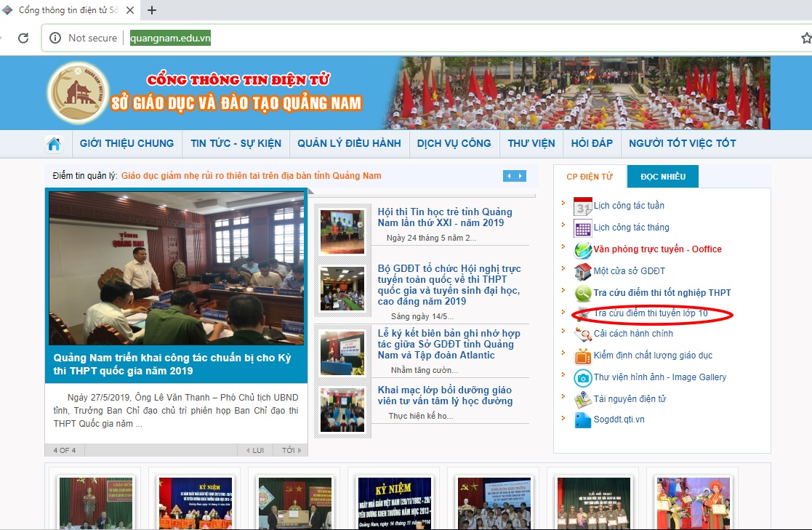
Task: Click the camera icon for Thư viện hình ảnh
Action: pos(583,378)
